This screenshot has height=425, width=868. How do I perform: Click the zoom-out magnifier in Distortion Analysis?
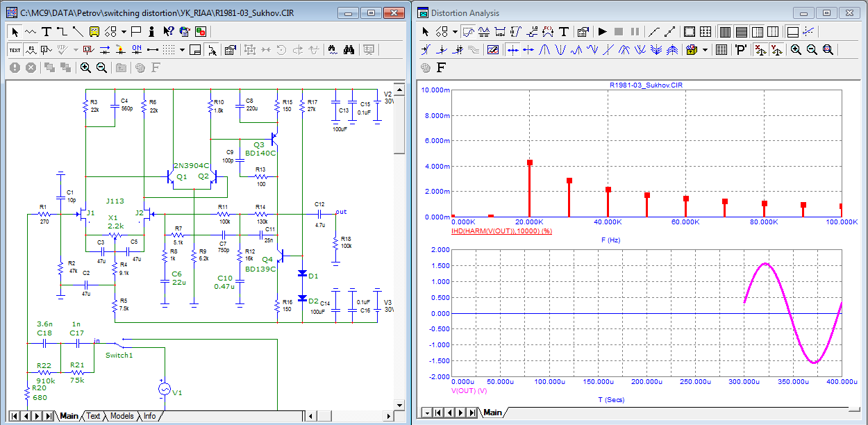coord(812,49)
